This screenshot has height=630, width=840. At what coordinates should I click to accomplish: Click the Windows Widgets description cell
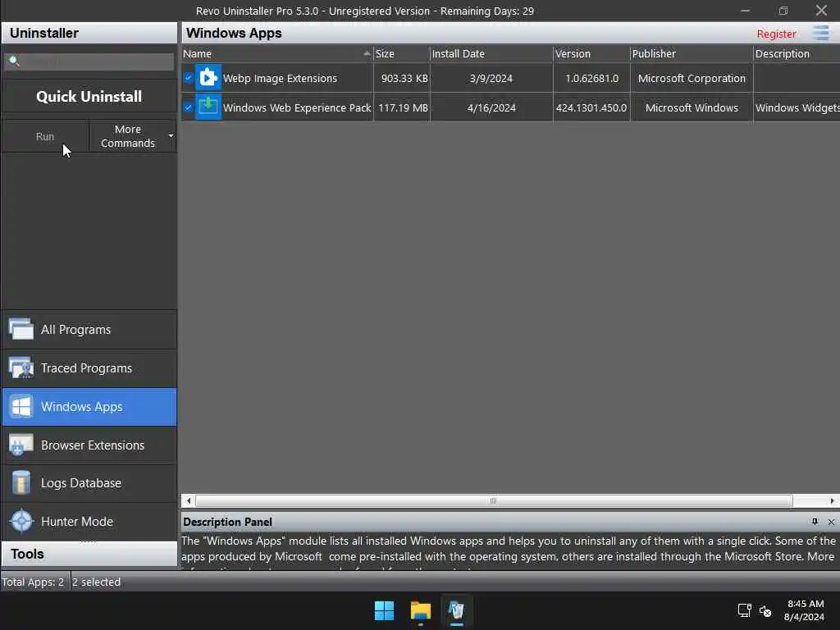point(797,107)
